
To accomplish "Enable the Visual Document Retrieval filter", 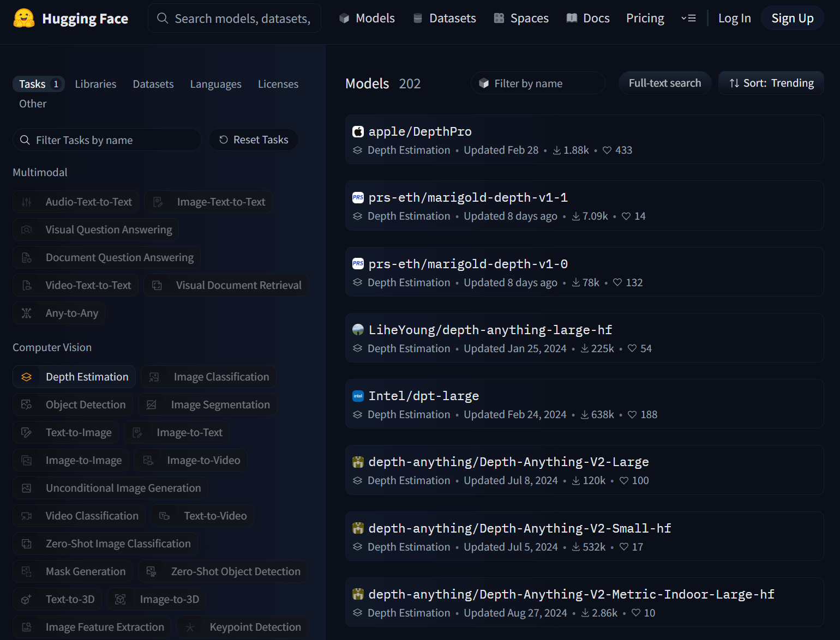I will click(x=226, y=285).
